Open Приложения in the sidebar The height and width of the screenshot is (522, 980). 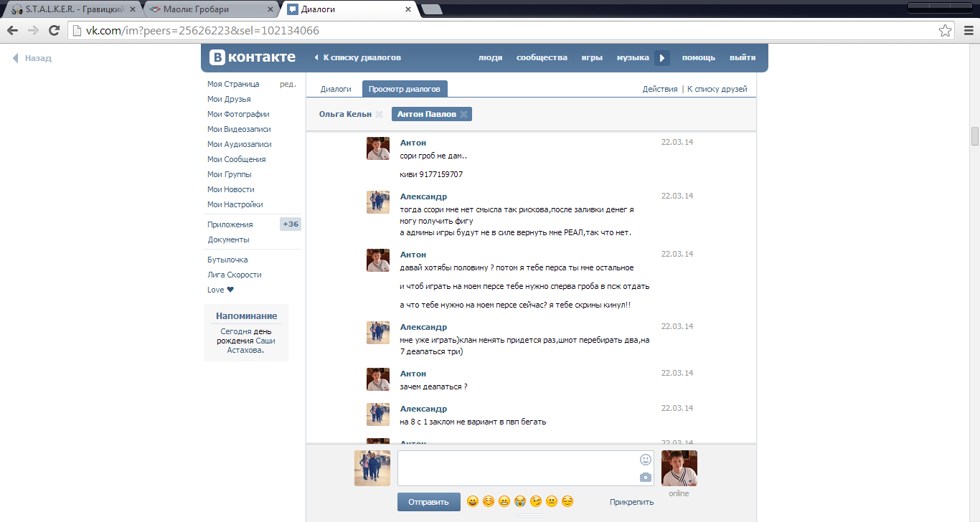pyautogui.click(x=230, y=224)
